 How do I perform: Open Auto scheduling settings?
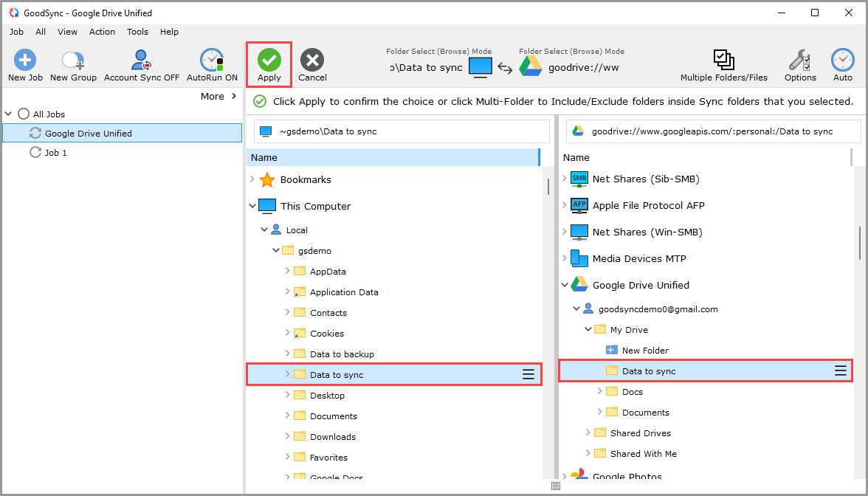[843, 65]
